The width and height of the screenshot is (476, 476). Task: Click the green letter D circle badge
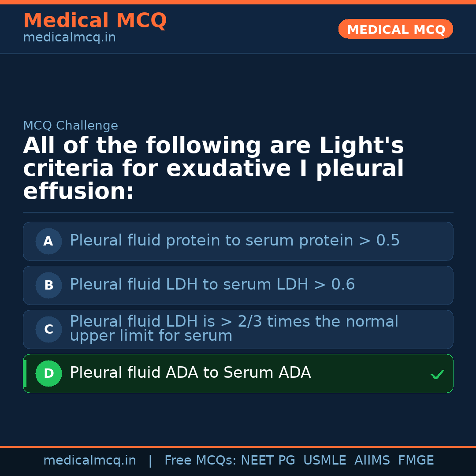pyautogui.click(x=48, y=373)
